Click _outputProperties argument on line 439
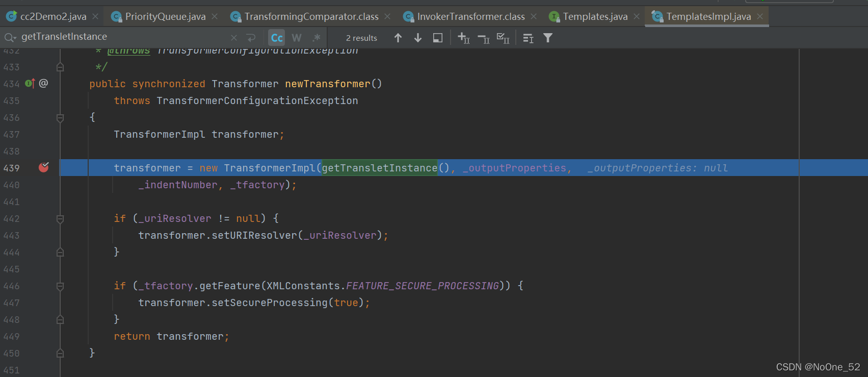The image size is (868, 377). (x=514, y=168)
